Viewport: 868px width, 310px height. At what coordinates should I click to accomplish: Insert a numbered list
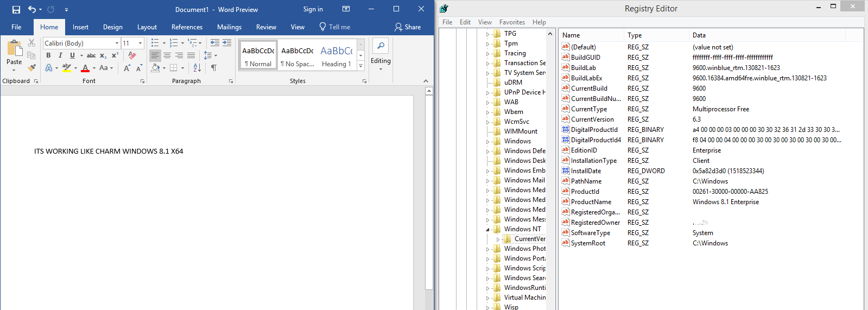click(x=174, y=42)
